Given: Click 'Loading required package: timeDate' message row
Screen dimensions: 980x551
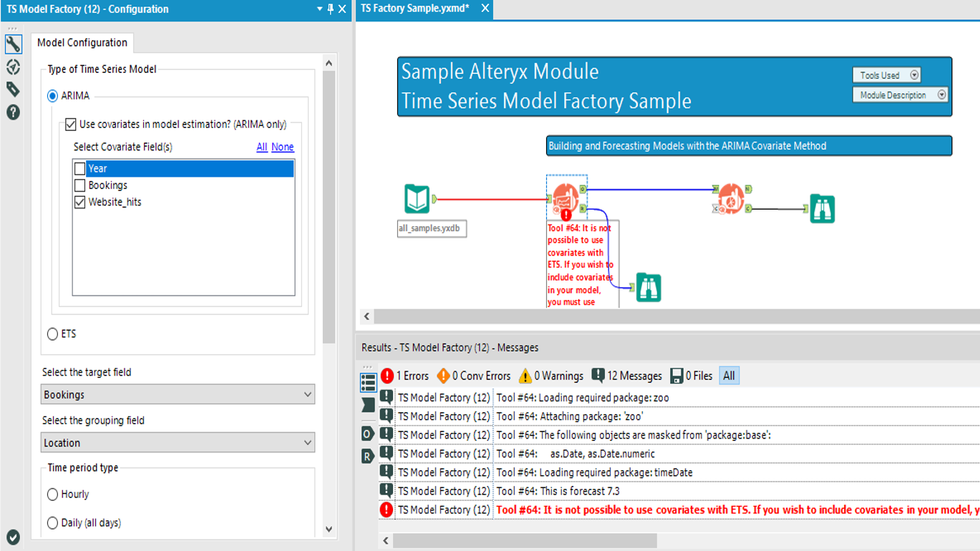Looking at the screenshot, I should tap(679, 472).
